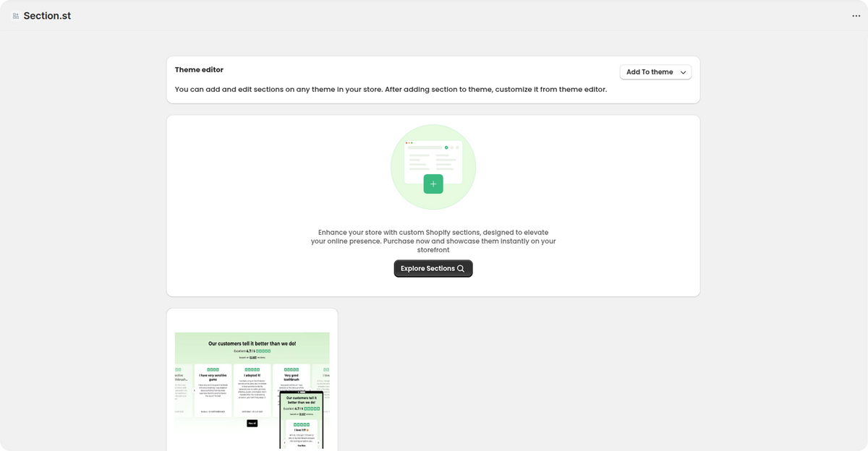Open the three-dot more options menu
This screenshot has width=868, height=451.
tap(856, 16)
